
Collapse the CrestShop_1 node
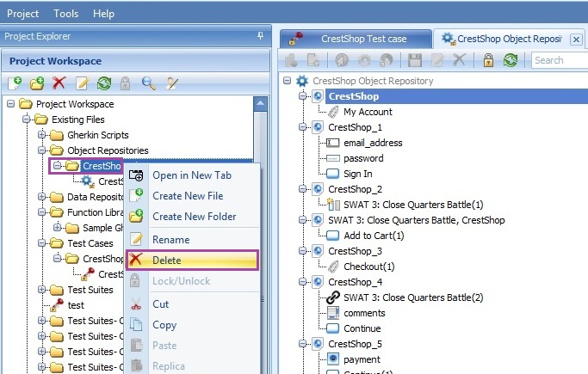coord(303,127)
